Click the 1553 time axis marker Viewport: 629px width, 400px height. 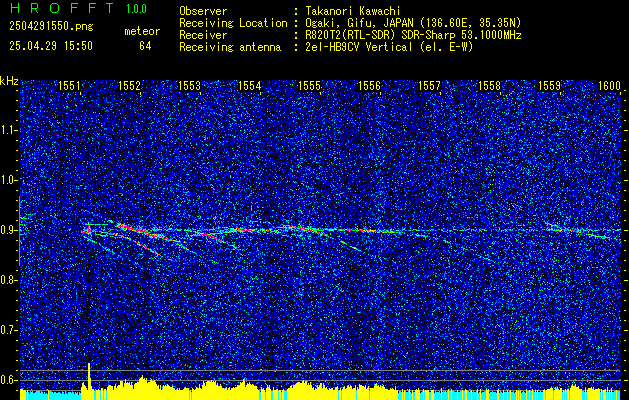tap(189, 85)
